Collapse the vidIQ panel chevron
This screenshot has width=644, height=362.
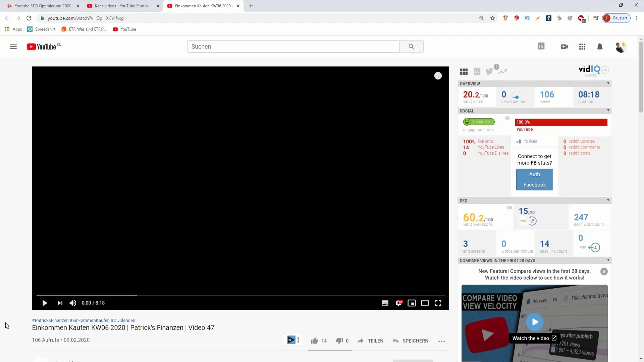coord(605,70)
